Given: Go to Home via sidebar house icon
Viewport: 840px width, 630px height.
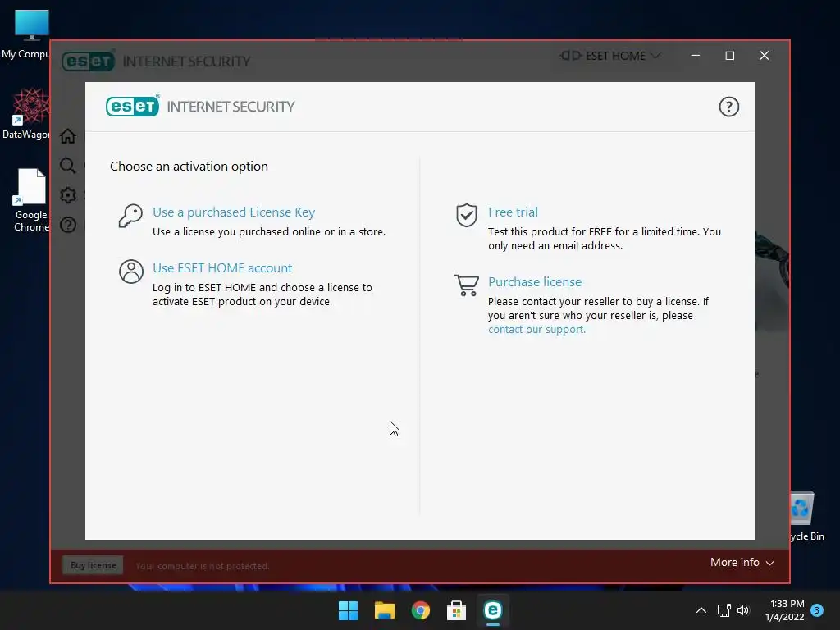Looking at the screenshot, I should tap(67, 136).
